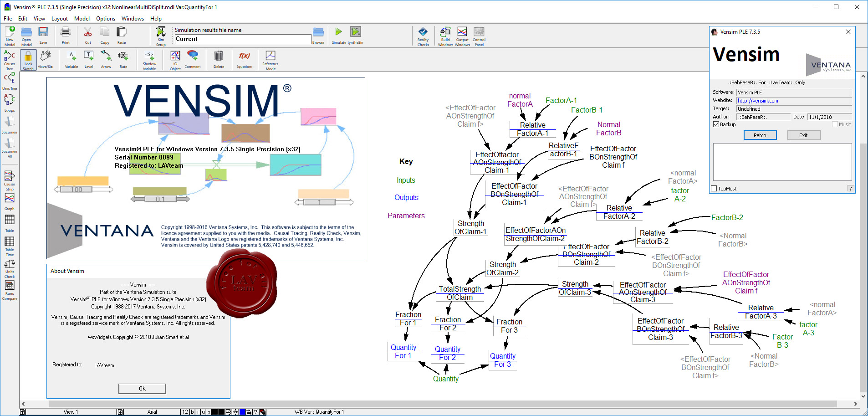Toggle the Lock Sketch button
Screen dimensions: 868x416
[28, 60]
